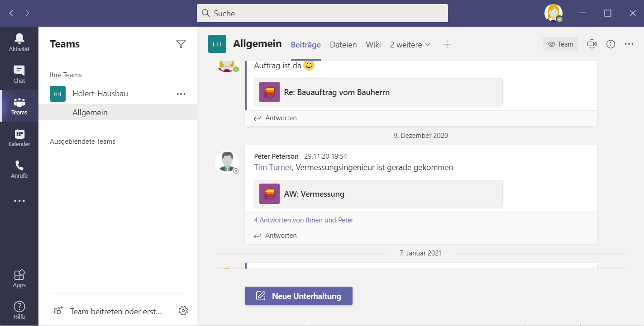
Task: Click the Peter Peterson name
Action: (x=276, y=156)
